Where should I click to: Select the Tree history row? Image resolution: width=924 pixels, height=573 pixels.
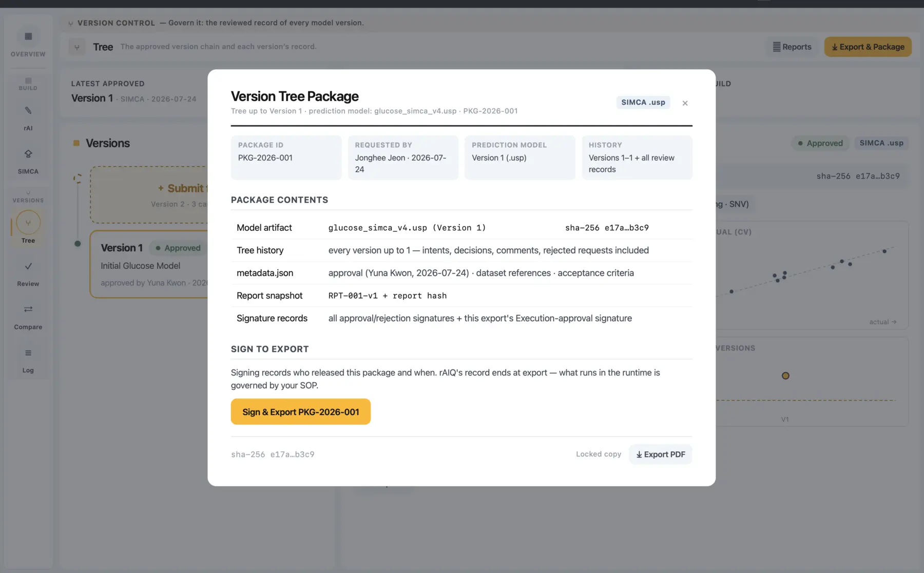click(461, 250)
